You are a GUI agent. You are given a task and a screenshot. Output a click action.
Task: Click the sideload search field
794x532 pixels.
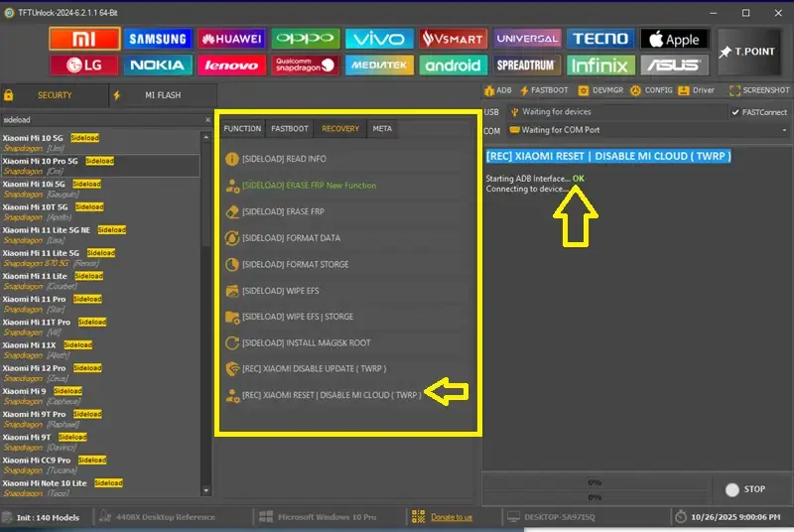[x=99, y=119]
